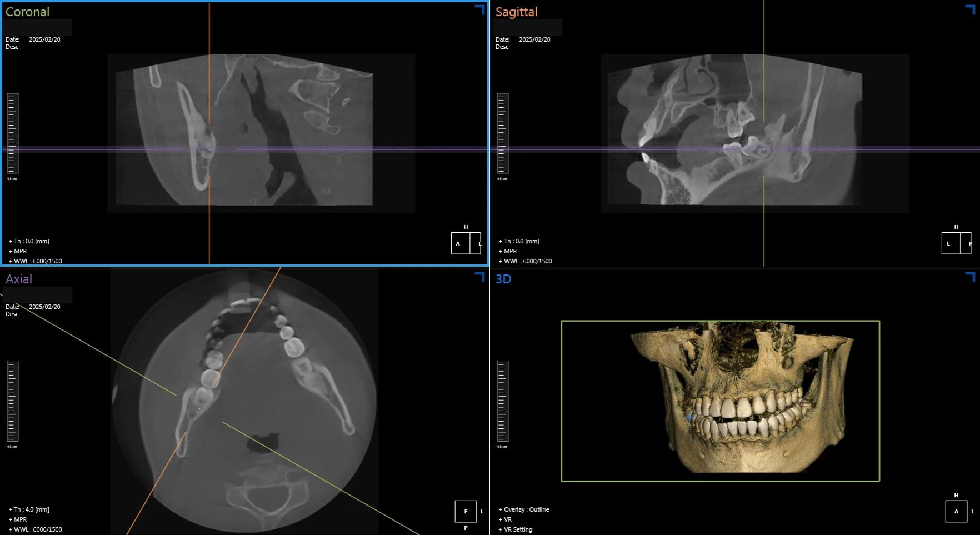
Task: Expand Th : 4.0 [mm] in Axial
Action: [x=29, y=509]
